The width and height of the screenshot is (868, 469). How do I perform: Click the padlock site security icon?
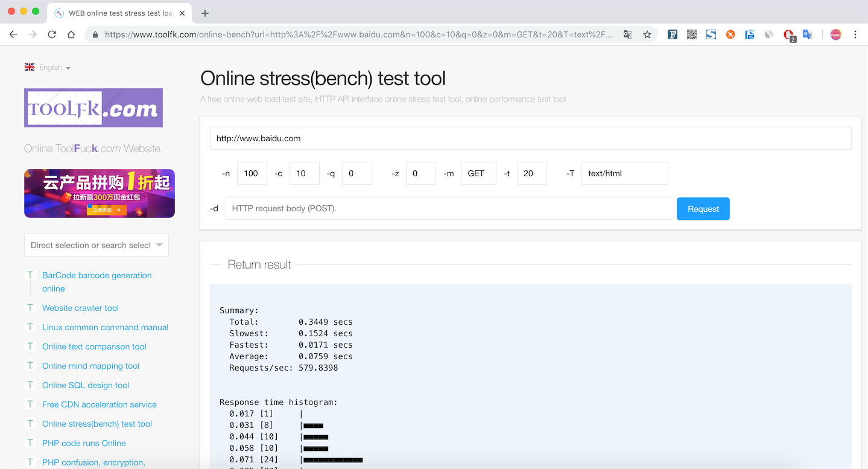pos(95,35)
